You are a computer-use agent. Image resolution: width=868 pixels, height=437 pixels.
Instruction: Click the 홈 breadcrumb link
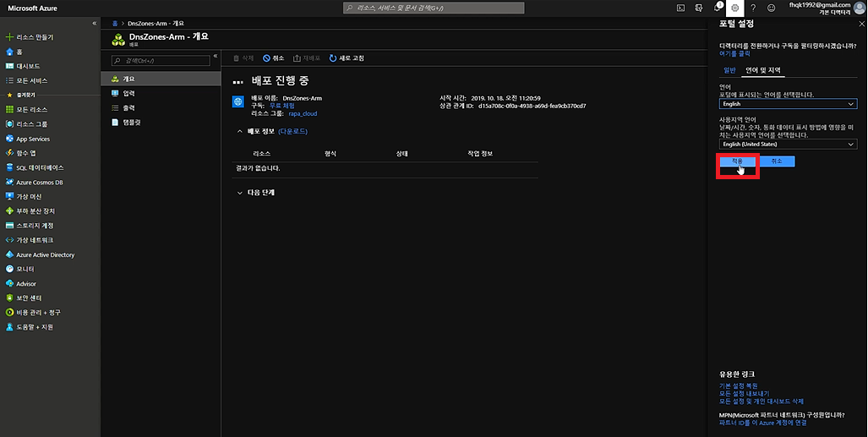[115, 24]
